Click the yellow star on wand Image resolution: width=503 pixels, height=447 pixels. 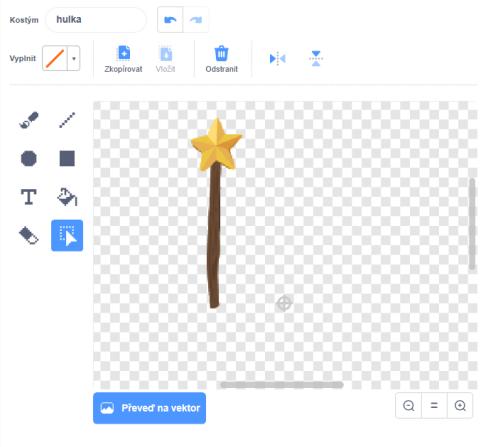[x=216, y=144]
